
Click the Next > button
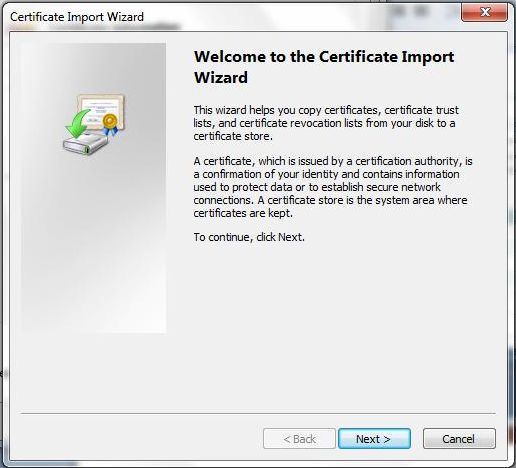(x=374, y=439)
